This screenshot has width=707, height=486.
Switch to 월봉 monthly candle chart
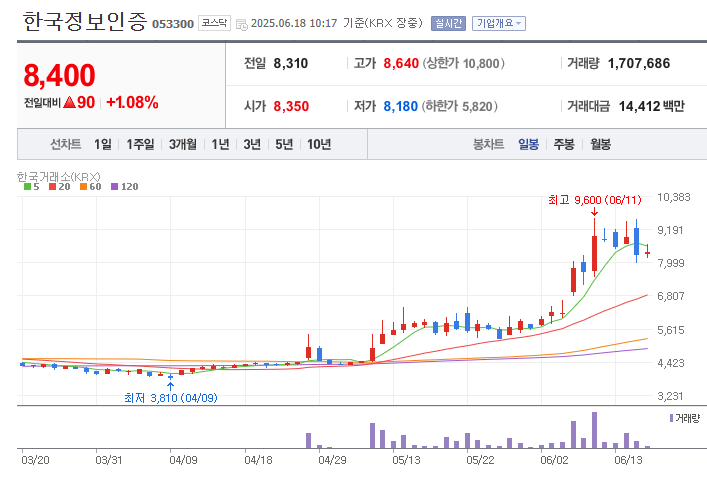coord(600,144)
